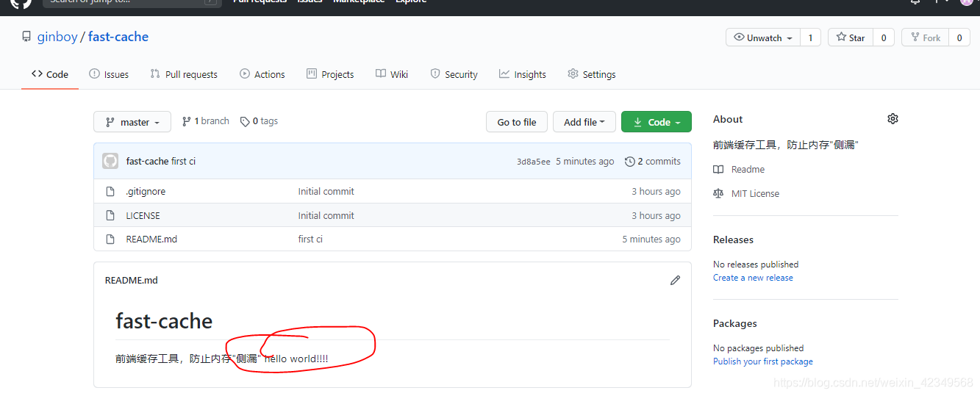Click the Fork button

coord(925,37)
